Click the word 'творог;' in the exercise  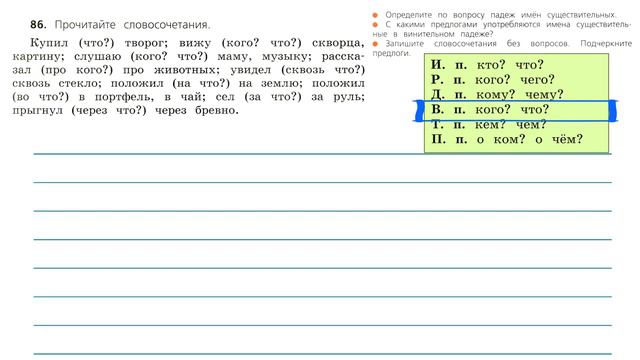[147, 43]
